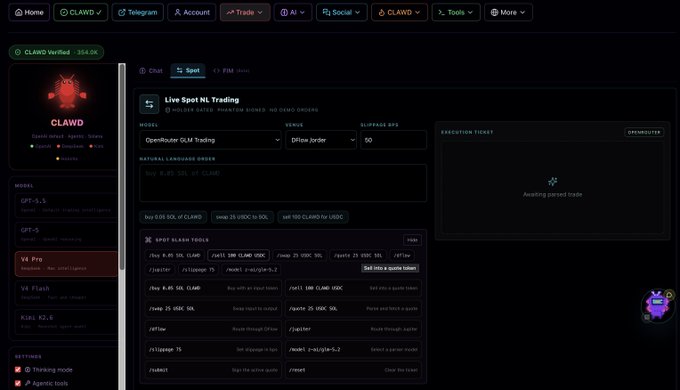Select the Kimi K2.6 model card

pyautogui.click(x=66, y=322)
